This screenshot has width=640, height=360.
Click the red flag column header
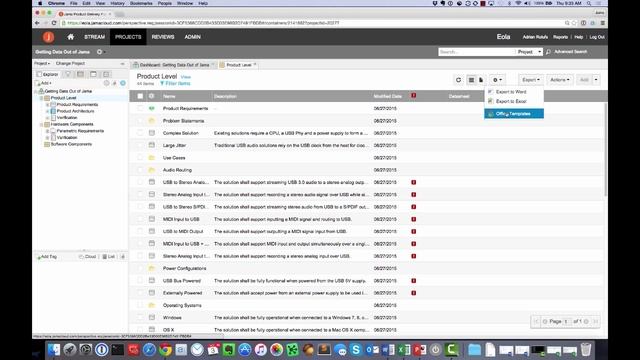click(x=413, y=96)
